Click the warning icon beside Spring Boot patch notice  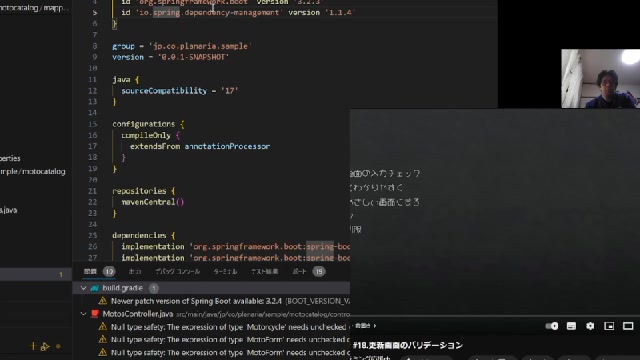[x=102, y=301]
